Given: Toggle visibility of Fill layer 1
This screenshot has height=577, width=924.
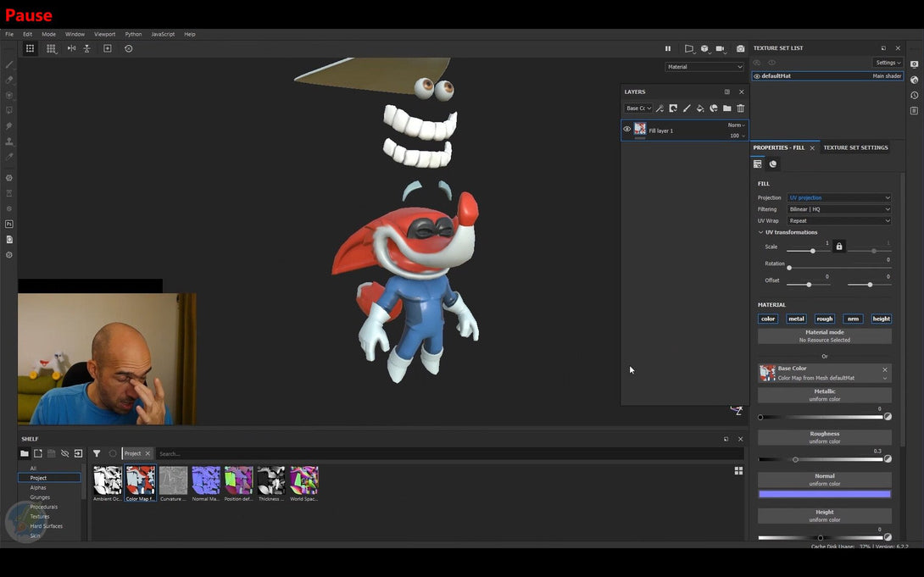Looking at the screenshot, I should pyautogui.click(x=627, y=129).
